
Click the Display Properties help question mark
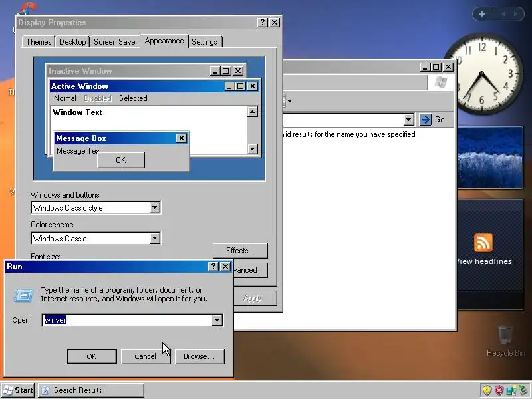point(262,23)
